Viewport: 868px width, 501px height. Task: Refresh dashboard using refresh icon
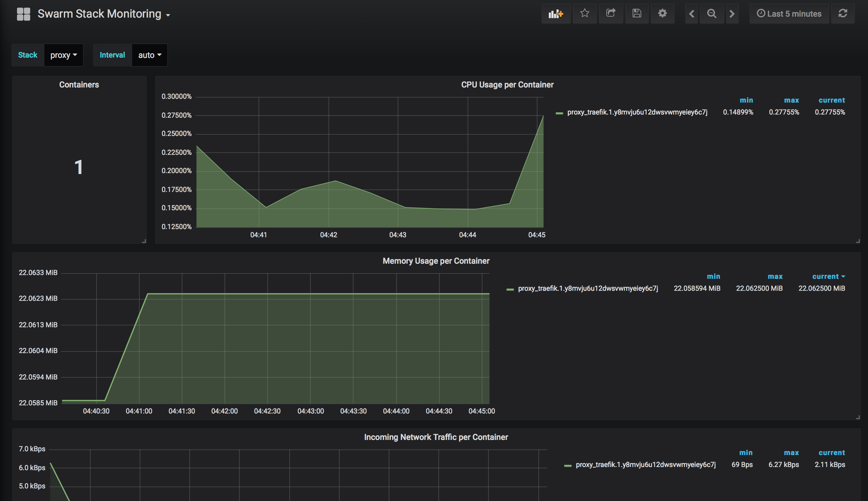coord(843,14)
